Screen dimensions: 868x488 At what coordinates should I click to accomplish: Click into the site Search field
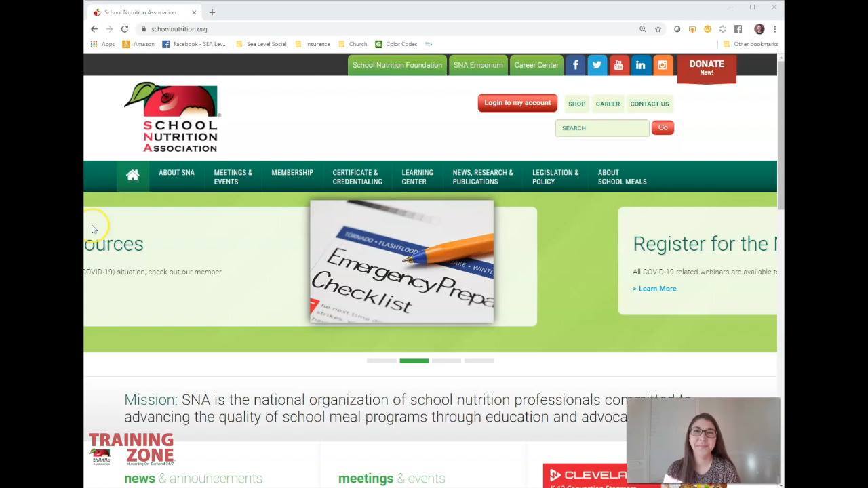click(602, 128)
